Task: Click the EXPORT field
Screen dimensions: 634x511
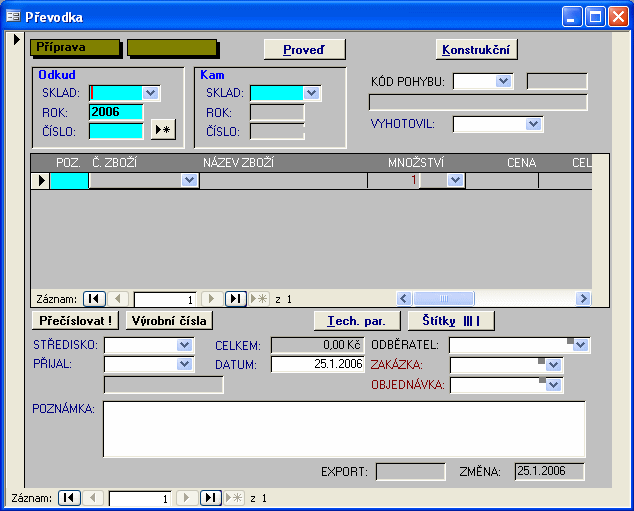Action: click(410, 471)
